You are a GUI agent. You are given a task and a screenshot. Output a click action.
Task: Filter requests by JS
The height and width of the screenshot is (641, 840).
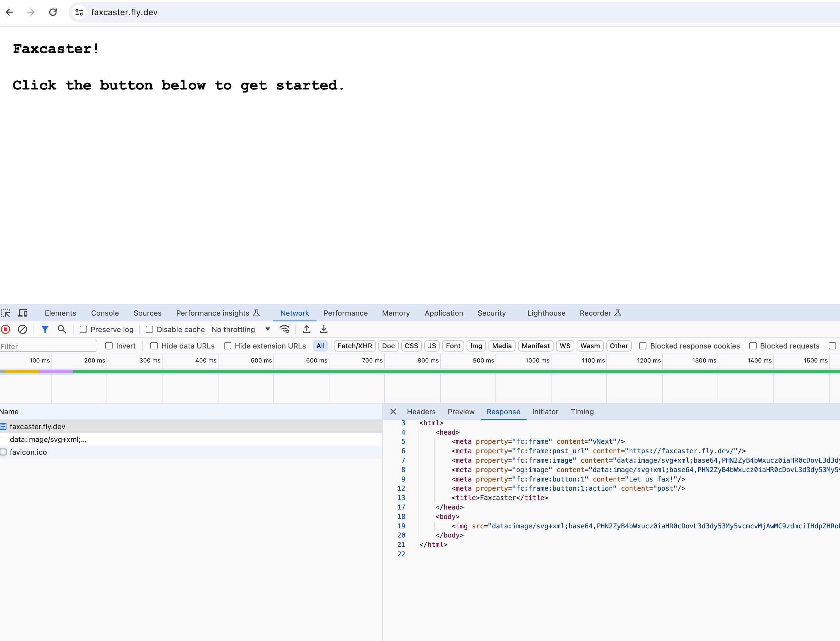click(x=432, y=346)
